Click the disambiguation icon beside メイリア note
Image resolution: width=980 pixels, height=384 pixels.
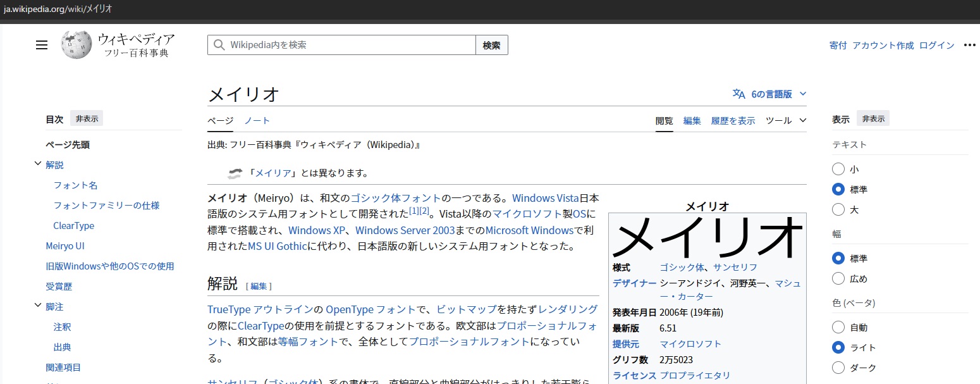tap(235, 173)
